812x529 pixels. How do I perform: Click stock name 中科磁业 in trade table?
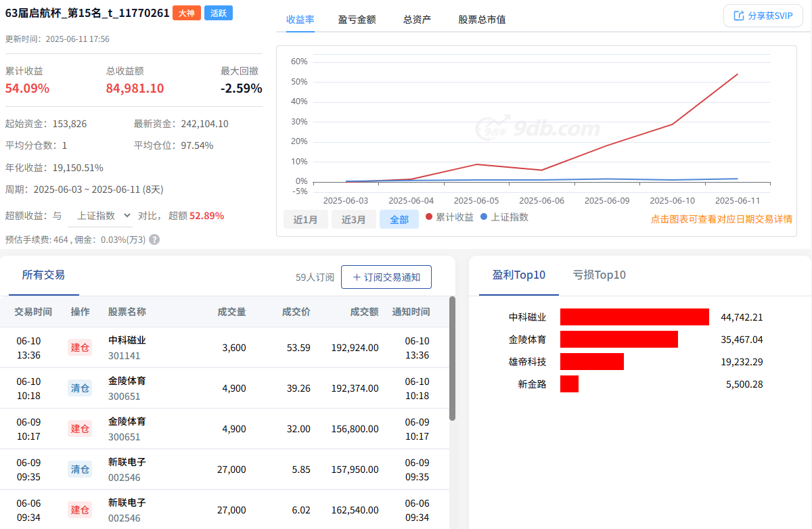127,340
